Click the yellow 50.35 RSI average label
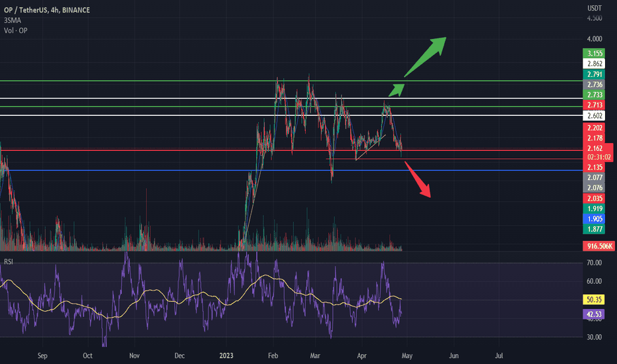This screenshot has height=364, width=617. click(x=594, y=300)
